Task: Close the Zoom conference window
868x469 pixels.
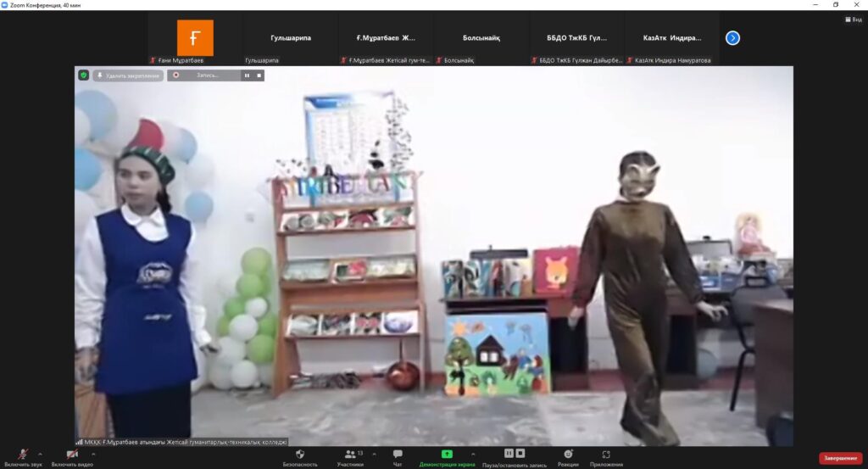Action: pos(856,4)
